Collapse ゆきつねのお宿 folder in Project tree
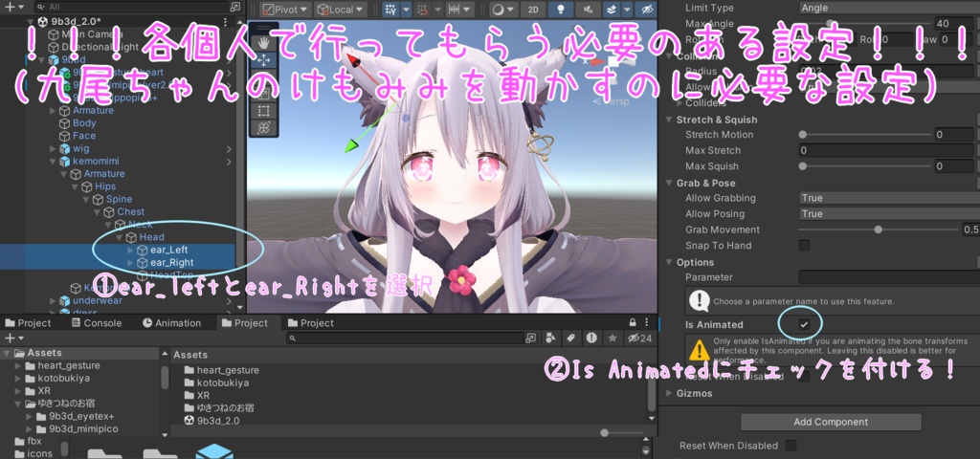Viewport: 980px width, 459px height. (x=18, y=404)
